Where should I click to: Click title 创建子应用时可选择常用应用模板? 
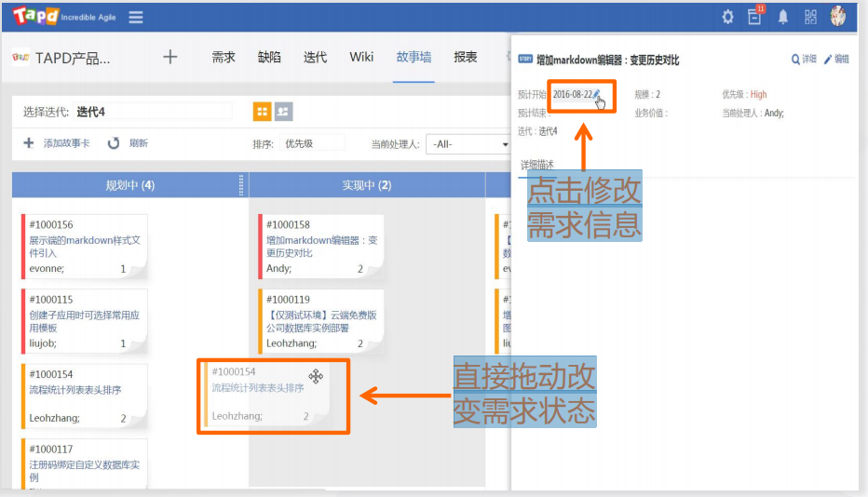pyautogui.click(x=85, y=321)
